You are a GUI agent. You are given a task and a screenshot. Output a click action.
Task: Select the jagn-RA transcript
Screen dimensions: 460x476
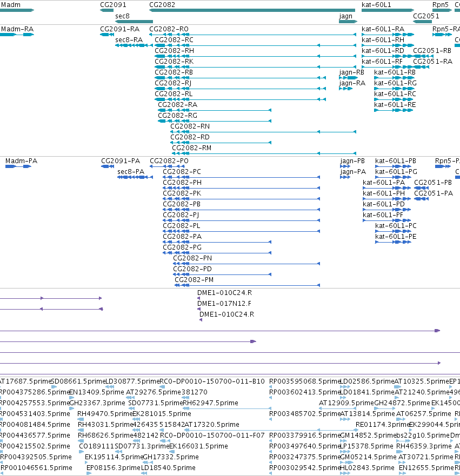tap(352, 84)
